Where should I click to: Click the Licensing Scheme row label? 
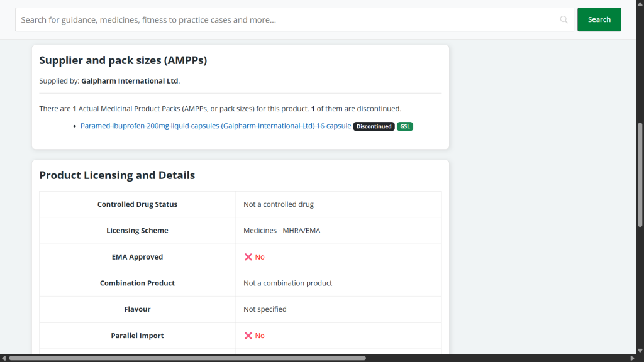[137, 231]
